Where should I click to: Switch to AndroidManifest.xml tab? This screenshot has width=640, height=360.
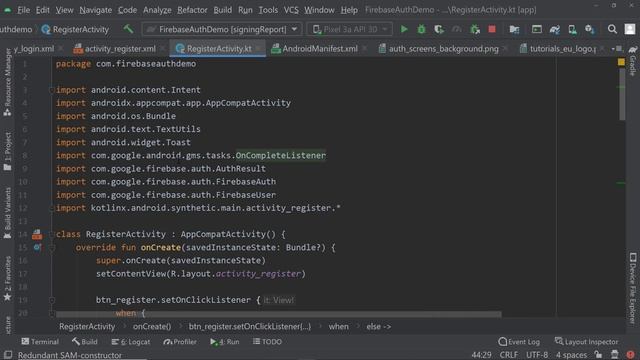click(x=315, y=49)
